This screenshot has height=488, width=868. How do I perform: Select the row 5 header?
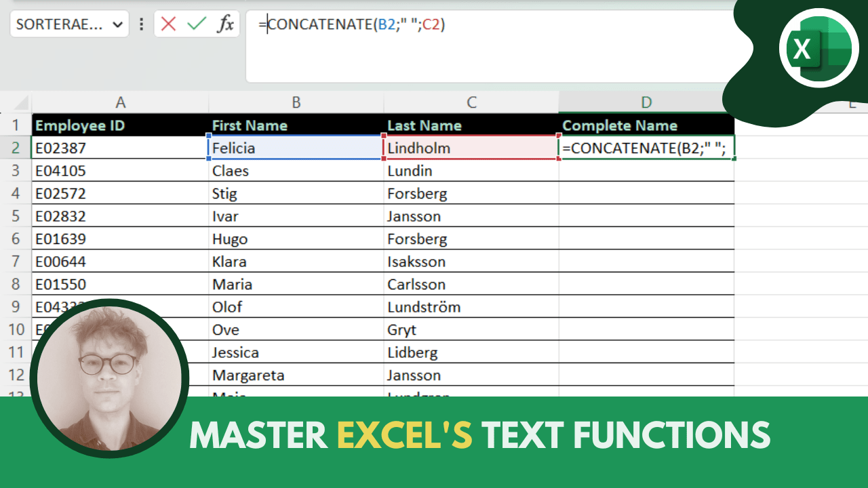(x=16, y=216)
